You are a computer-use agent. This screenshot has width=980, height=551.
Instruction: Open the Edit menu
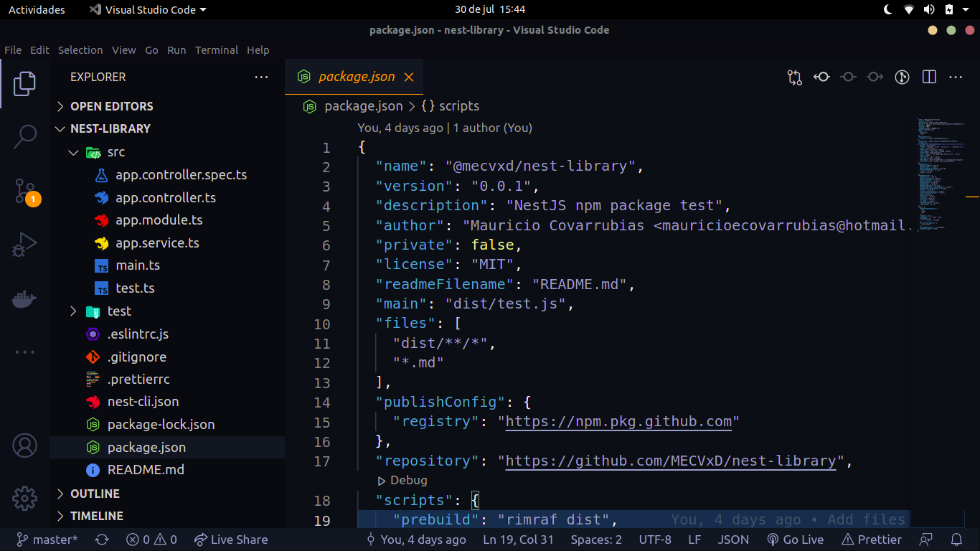(x=39, y=50)
